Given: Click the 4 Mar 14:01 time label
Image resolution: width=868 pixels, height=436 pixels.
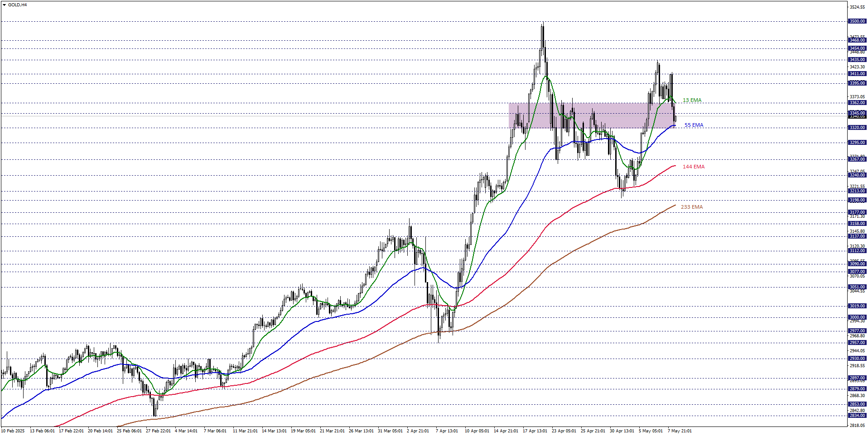Looking at the screenshot, I should 186,431.
